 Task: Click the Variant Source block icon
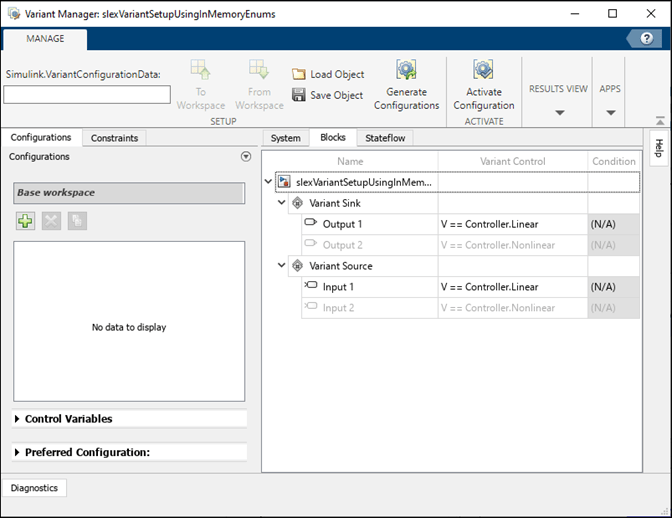297,266
